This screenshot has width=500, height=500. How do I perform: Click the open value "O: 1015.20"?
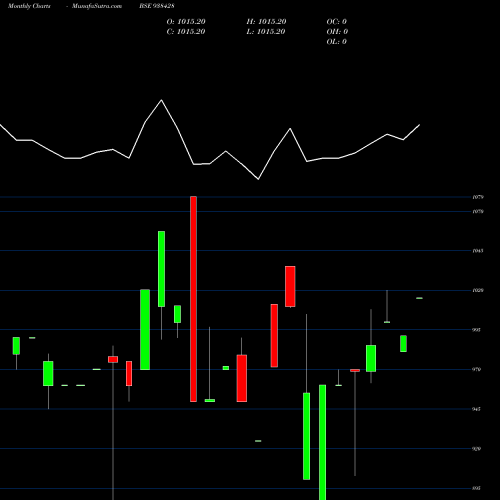tap(186, 22)
